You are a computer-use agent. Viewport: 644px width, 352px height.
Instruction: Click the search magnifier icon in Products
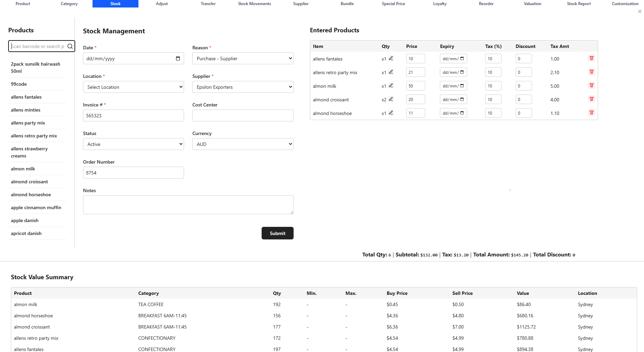(70, 46)
